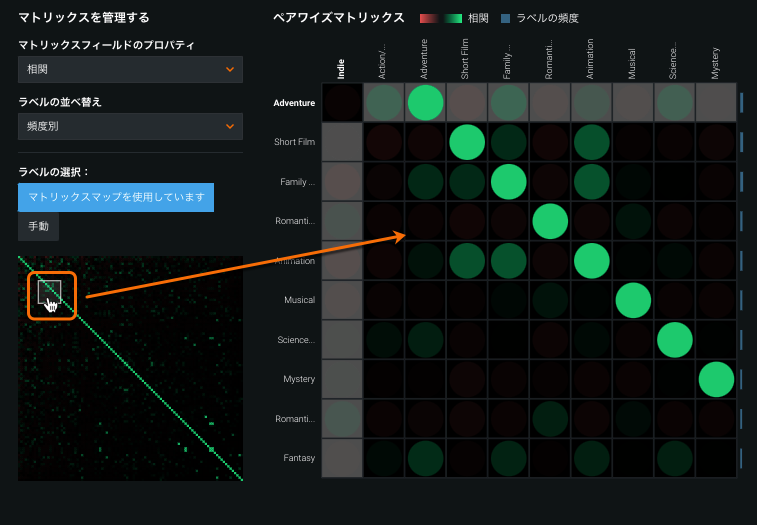Click the Science row diagonal green circle
Image resolution: width=757 pixels, height=525 pixels.
(x=674, y=339)
